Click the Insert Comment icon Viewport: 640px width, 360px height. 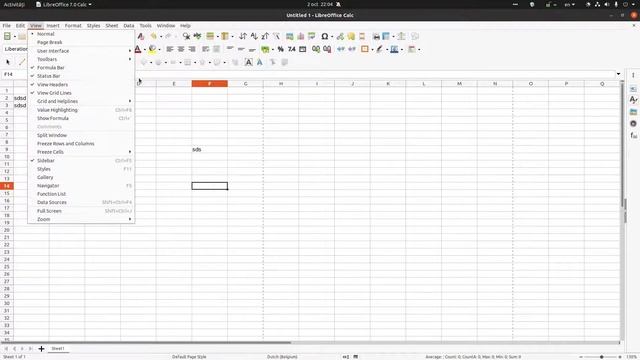pos(351,36)
